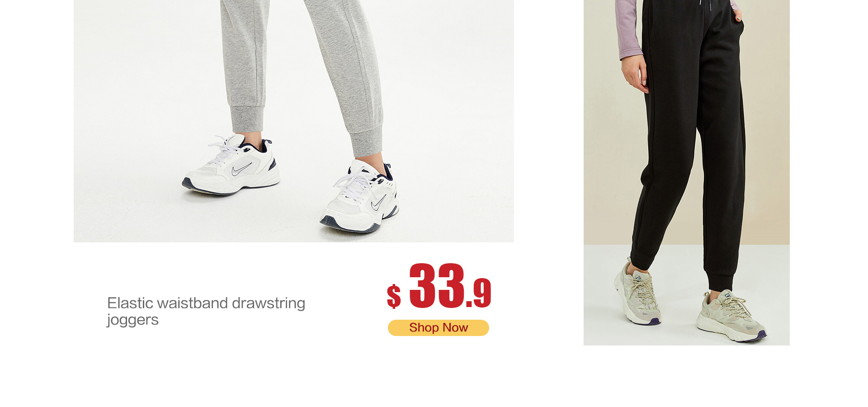Click the word joggers in the description
This screenshot has height=407, width=868.
132,320
